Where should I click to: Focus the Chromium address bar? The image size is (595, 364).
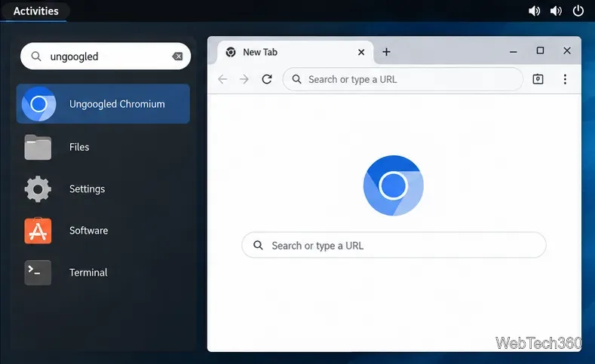tap(403, 79)
